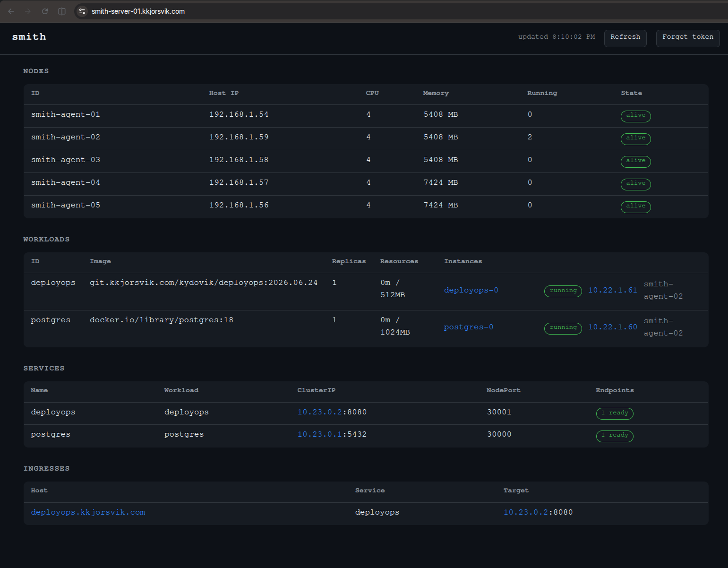Open instance IP 10.22.1.60 link

tap(612, 327)
